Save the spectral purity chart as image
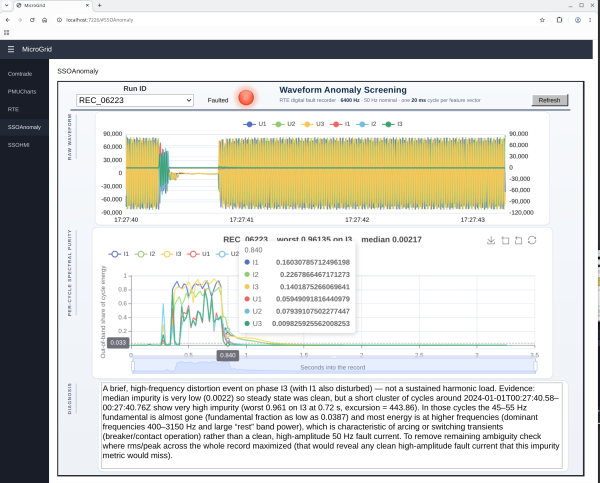Image resolution: width=600 pixels, height=483 pixels. click(x=491, y=240)
